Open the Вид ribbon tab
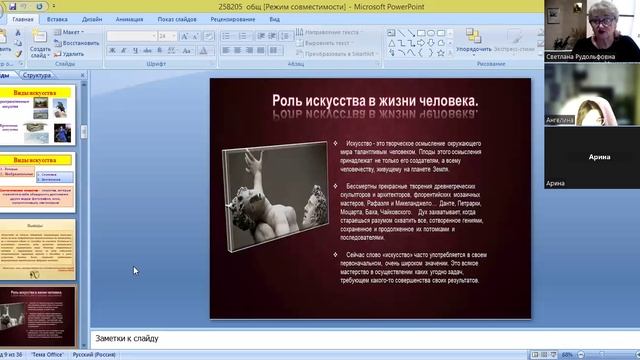 tap(275, 19)
